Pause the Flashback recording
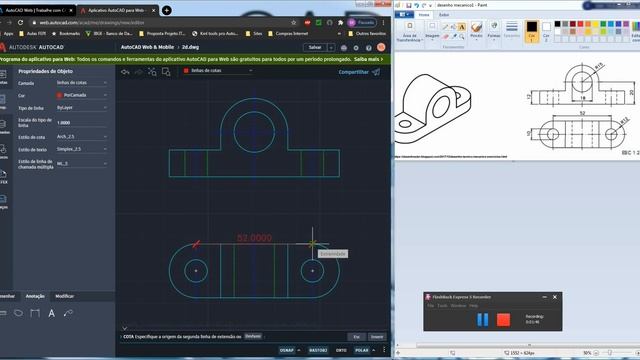 coord(482,319)
